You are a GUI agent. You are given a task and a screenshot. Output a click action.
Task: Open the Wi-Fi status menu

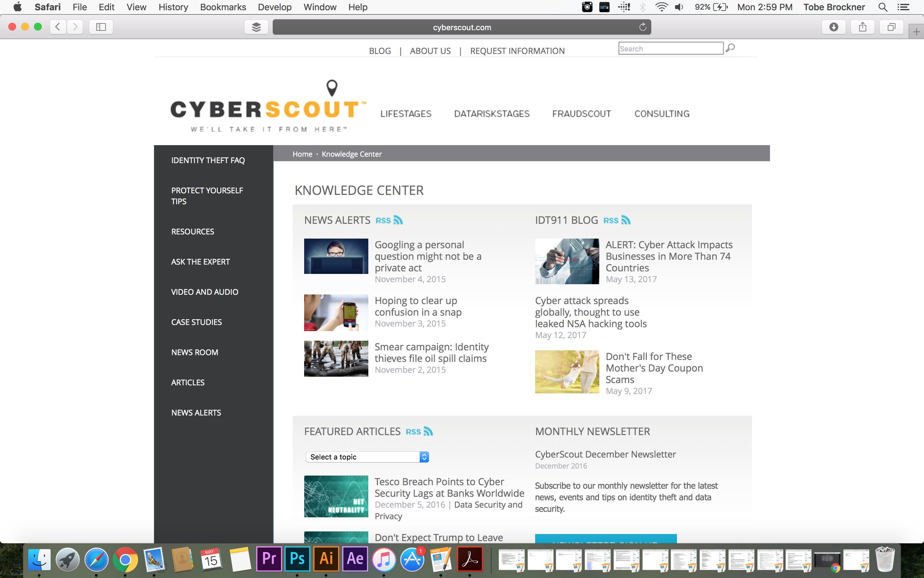661,7
